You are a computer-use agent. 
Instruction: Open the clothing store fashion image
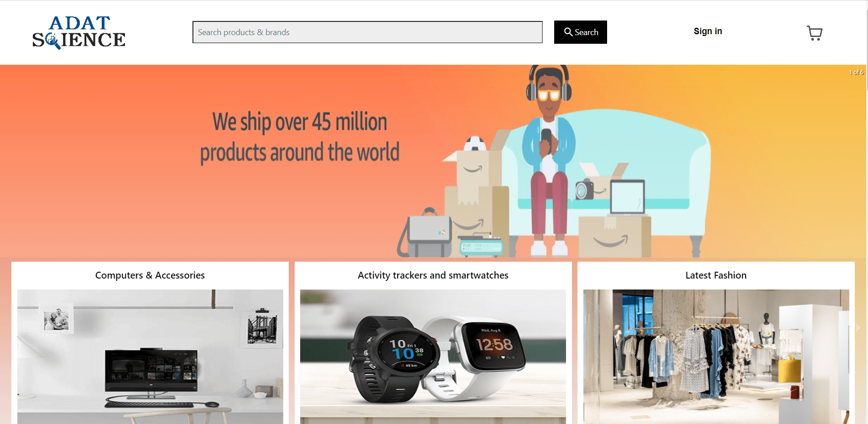pyautogui.click(x=716, y=357)
